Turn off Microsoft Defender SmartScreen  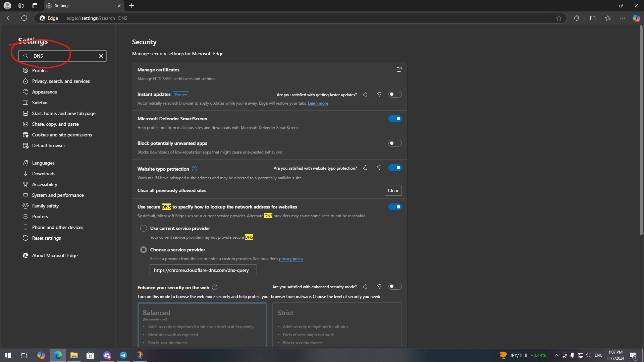(x=395, y=119)
